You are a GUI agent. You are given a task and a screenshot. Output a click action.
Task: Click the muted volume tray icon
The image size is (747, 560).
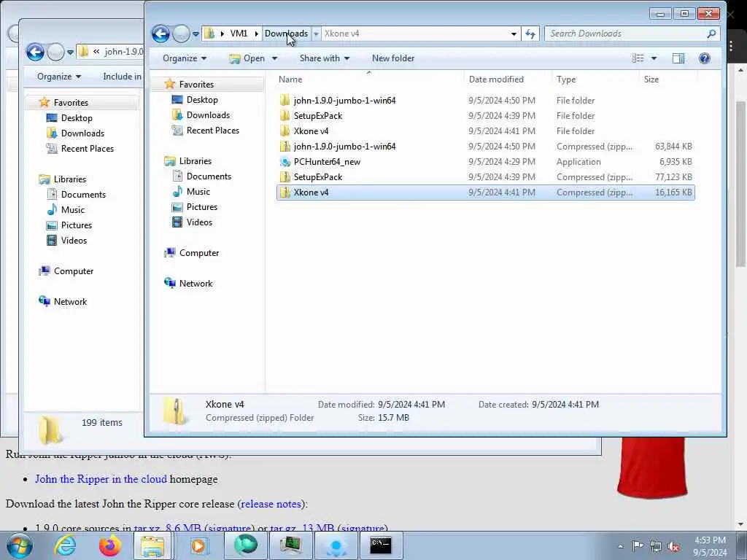tap(673, 546)
